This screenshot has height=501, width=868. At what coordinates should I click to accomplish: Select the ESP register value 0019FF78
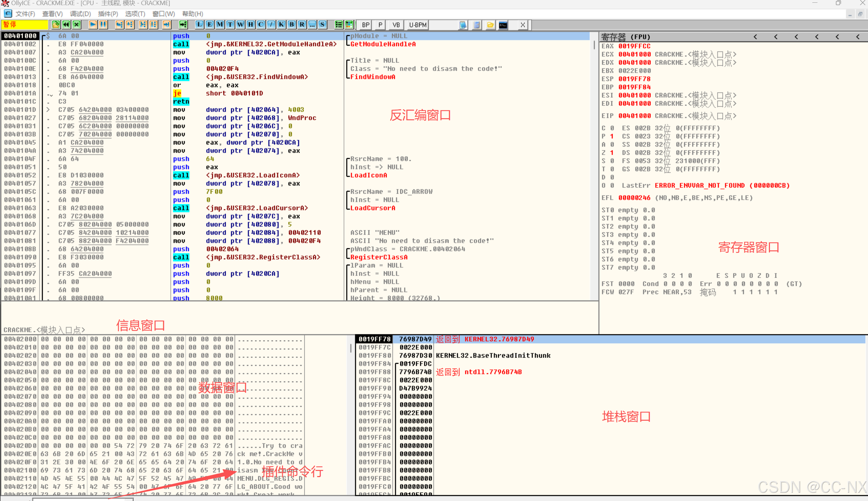634,79
